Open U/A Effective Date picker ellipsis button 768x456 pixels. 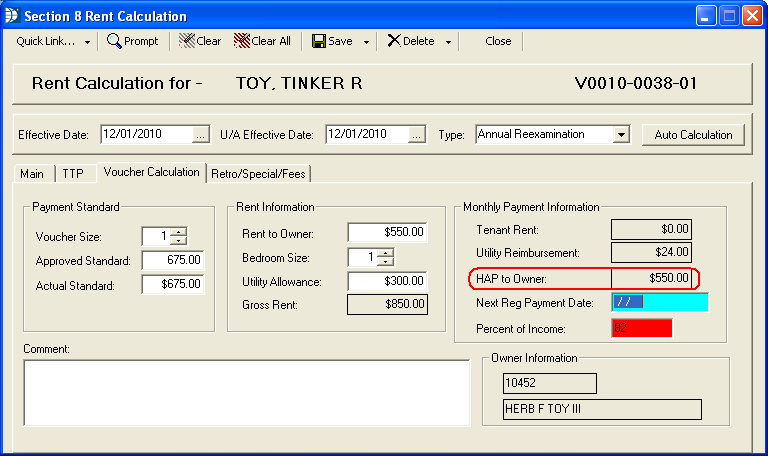pos(416,135)
